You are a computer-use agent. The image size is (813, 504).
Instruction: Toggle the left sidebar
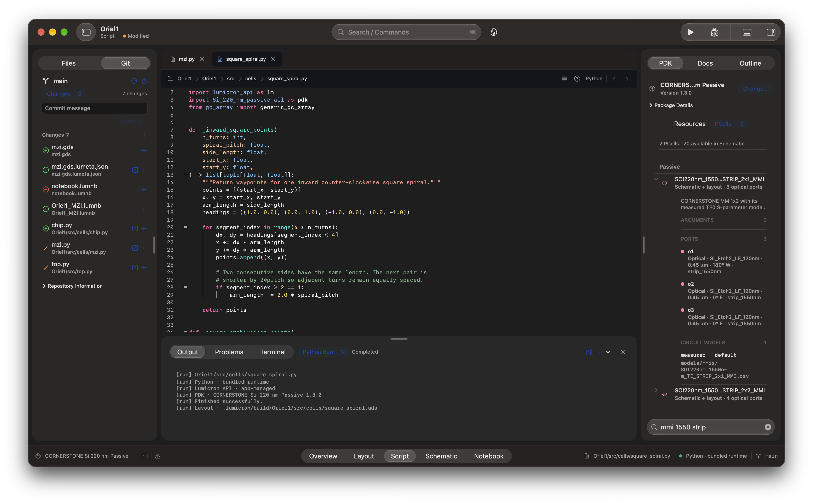[86, 32]
